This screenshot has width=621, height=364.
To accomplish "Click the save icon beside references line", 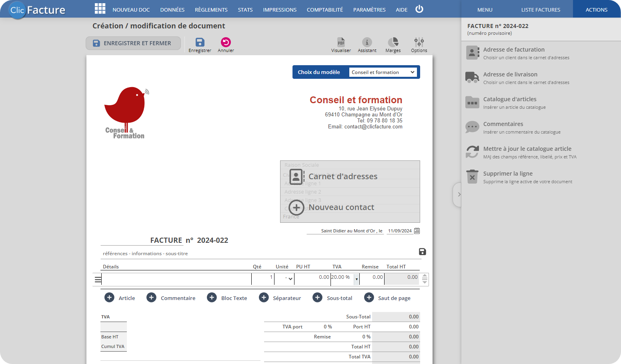I will pos(422,252).
